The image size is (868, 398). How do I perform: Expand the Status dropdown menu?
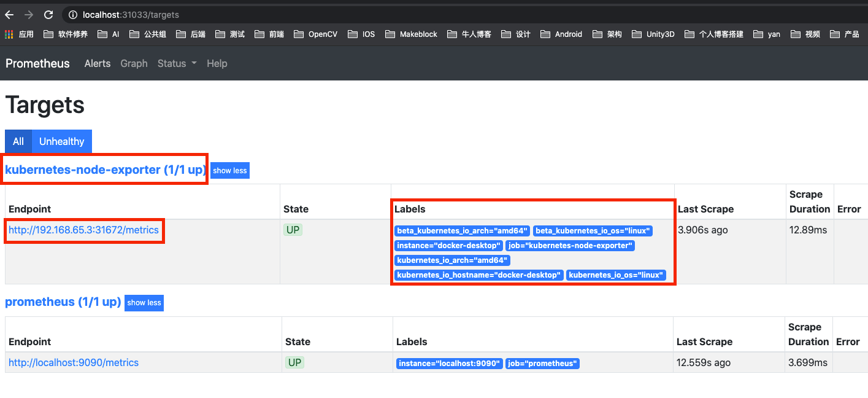pos(177,63)
